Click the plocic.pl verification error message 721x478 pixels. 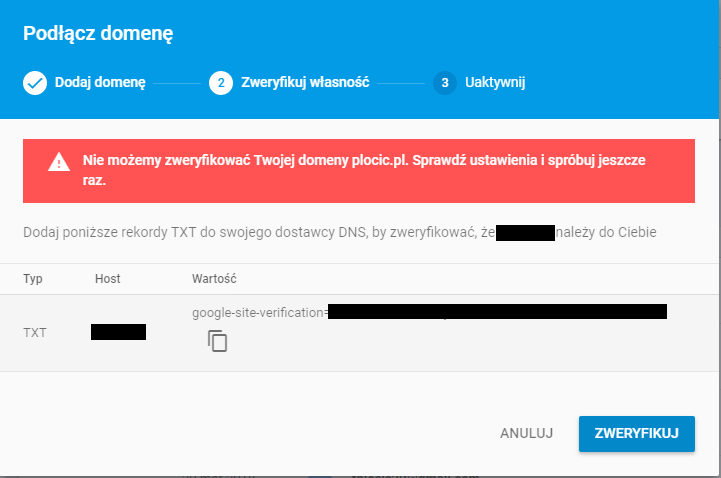pos(364,170)
